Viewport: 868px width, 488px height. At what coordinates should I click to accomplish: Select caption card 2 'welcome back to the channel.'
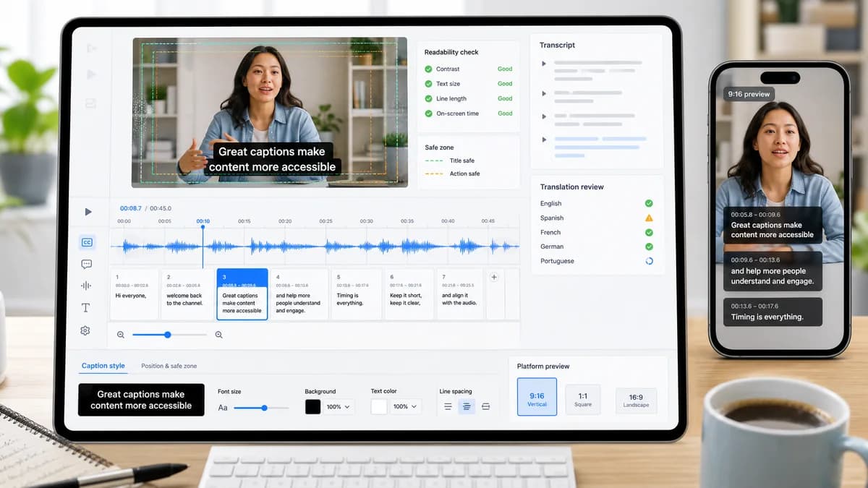[x=188, y=294]
